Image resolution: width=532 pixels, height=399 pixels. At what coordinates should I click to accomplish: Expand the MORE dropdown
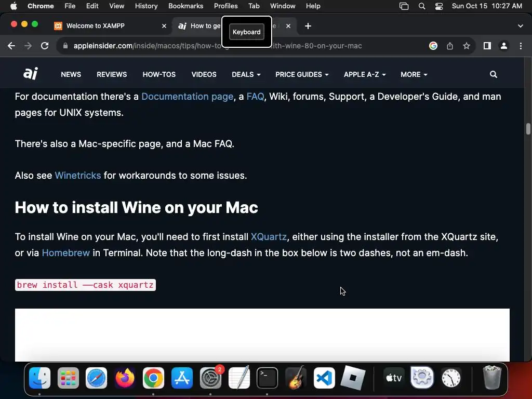tap(414, 74)
